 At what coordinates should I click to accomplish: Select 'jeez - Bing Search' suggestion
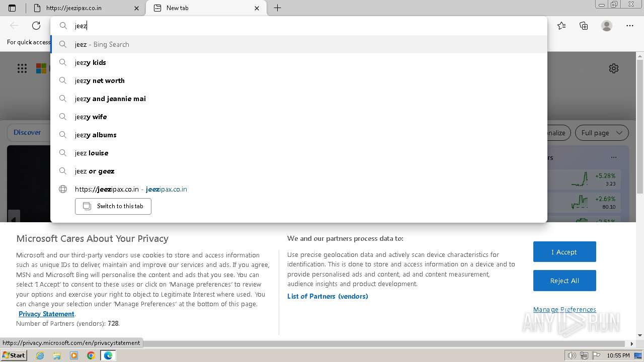[x=299, y=44]
